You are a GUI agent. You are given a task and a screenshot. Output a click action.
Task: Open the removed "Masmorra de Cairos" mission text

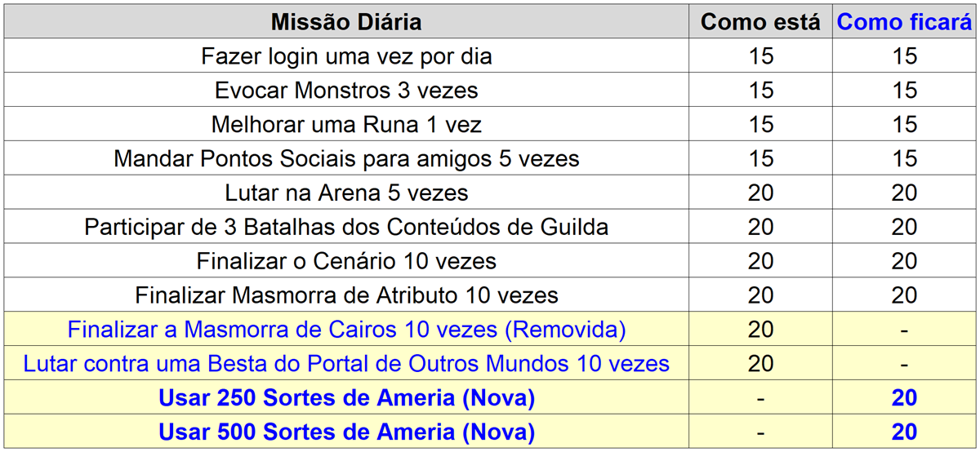[346, 330]
